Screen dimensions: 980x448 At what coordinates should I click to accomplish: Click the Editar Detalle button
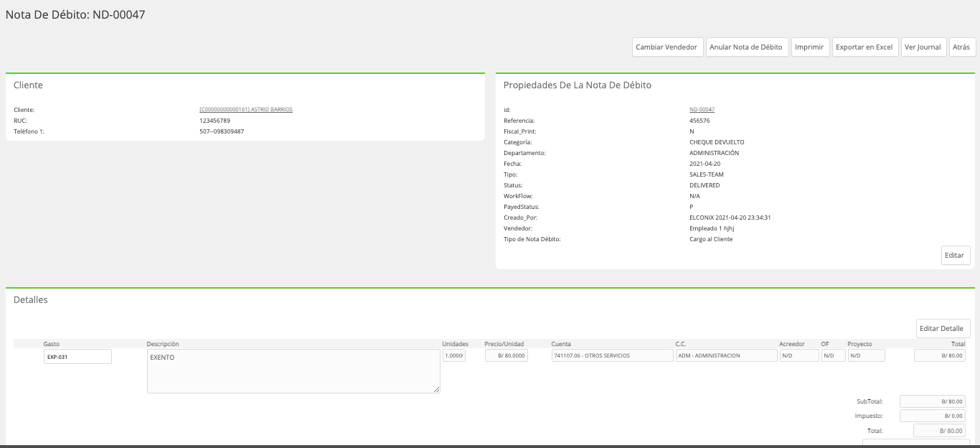click(943, 328)
